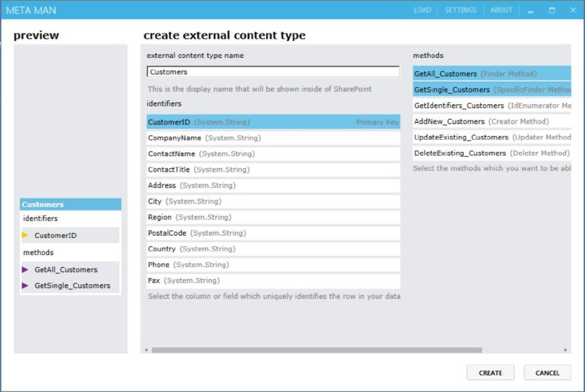Open the LOAD menu
585x392 pixels.
[422, 10]
